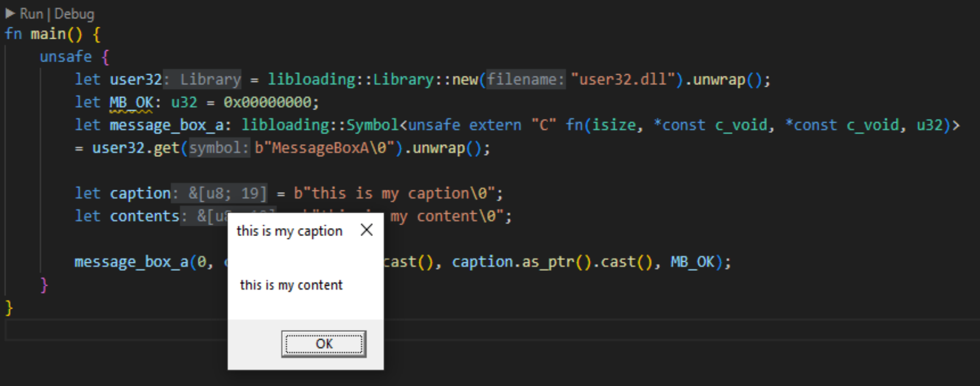
Task: Click the 'symbol:' inlay hint
Action: 219,148
